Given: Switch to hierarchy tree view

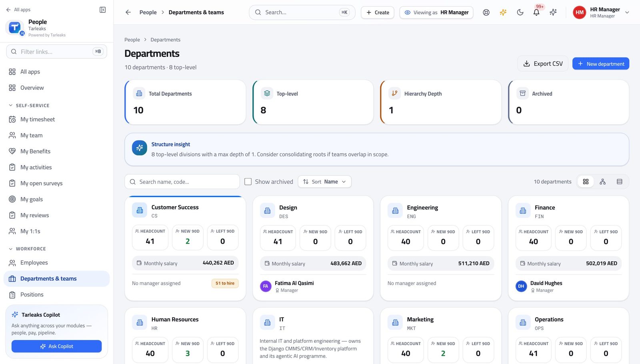Looking at the screenshot, I should 602,182.
